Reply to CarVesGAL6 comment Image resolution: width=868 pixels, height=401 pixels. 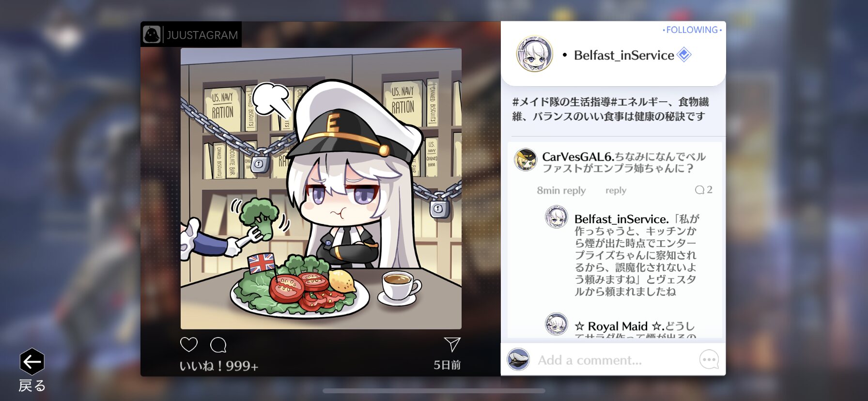pos(616,191)
